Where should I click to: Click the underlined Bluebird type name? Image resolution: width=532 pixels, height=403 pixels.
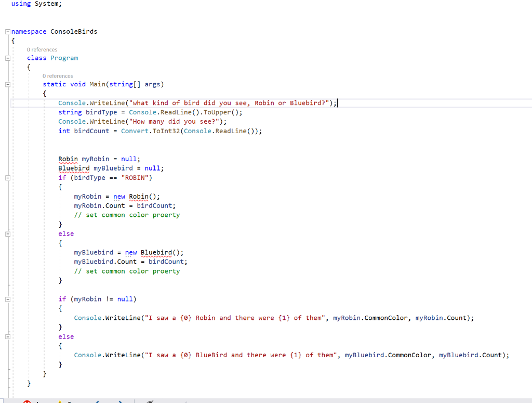74,168
